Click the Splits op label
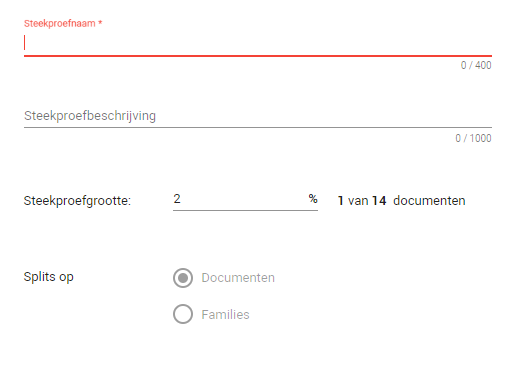The image size is (527, 373). pyautogui.click(x=49, y=277)
